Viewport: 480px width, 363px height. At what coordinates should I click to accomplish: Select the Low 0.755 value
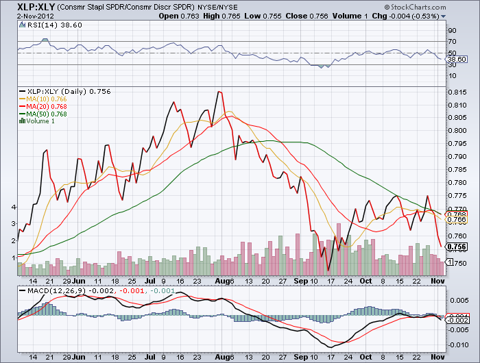click(263, 16)
